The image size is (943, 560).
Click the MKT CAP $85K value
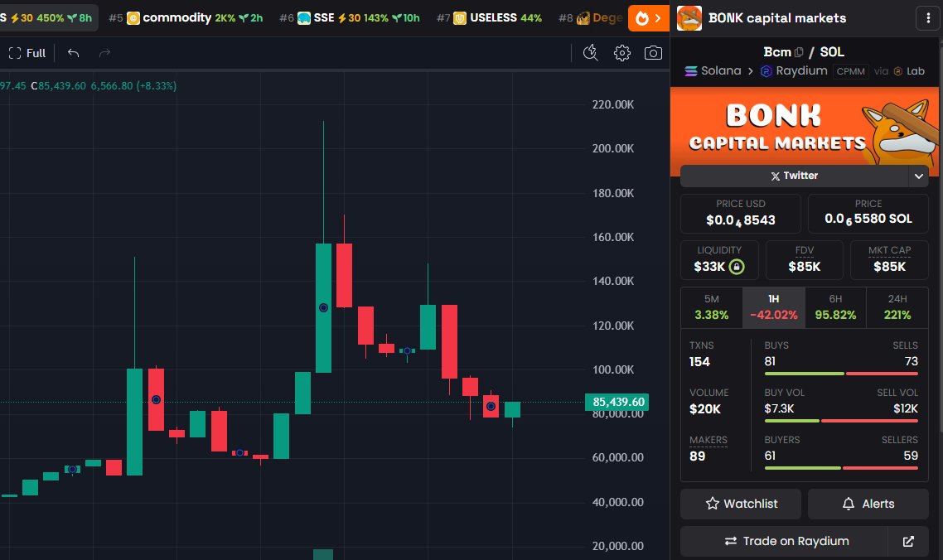889,267
